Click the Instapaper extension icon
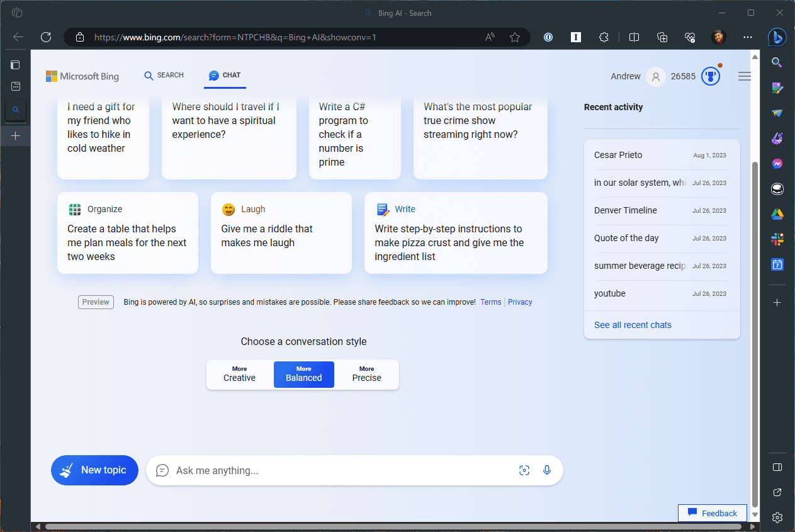The width and height of the screenshot is (795, 532). tap(576, 37)
